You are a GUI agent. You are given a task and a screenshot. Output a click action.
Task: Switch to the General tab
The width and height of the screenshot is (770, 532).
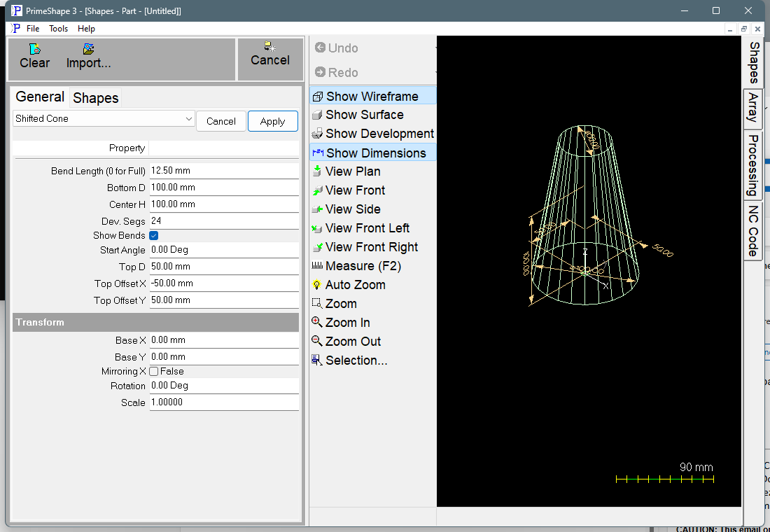tap(40, 97)
